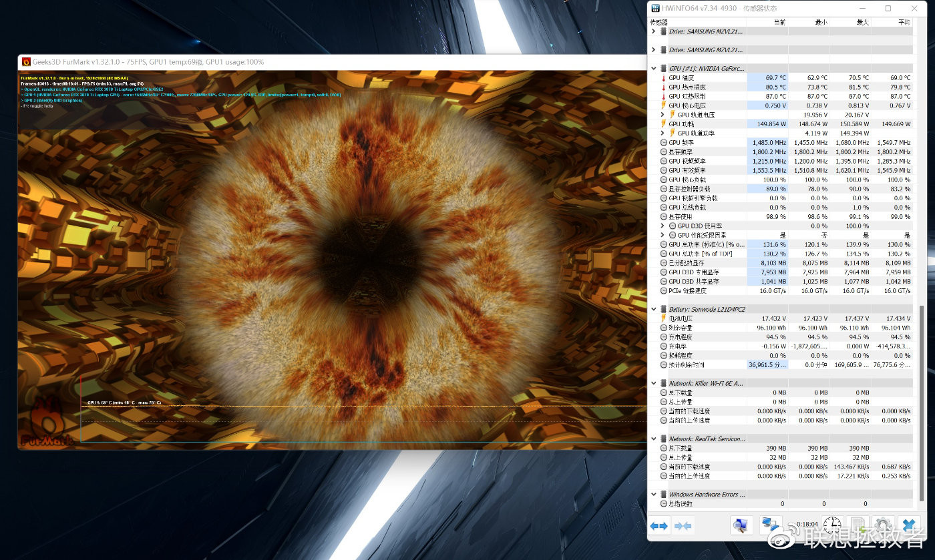Screen dimensions: 935x560
Task: Close sensors with the blue X icon
Action: [908, 526]
